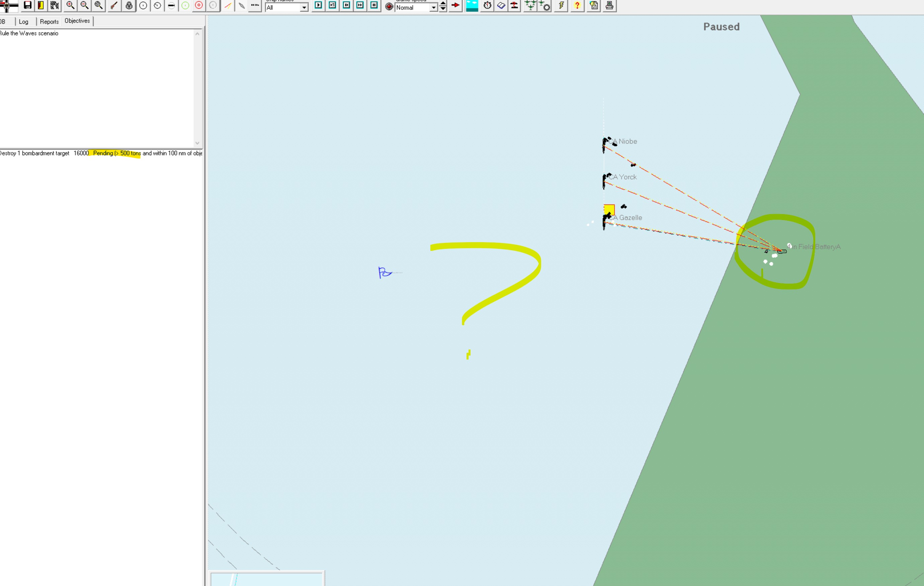This screenshot has height=586, width=924.
Task: Open the blue book icon
Action: 501,5
